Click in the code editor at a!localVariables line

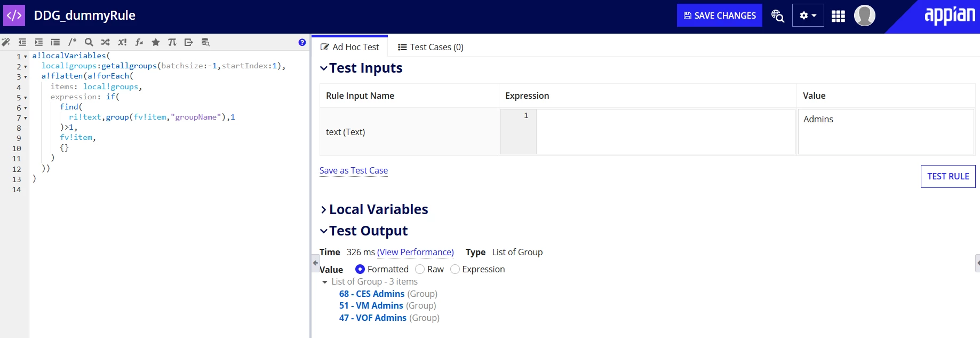point(71,56)
